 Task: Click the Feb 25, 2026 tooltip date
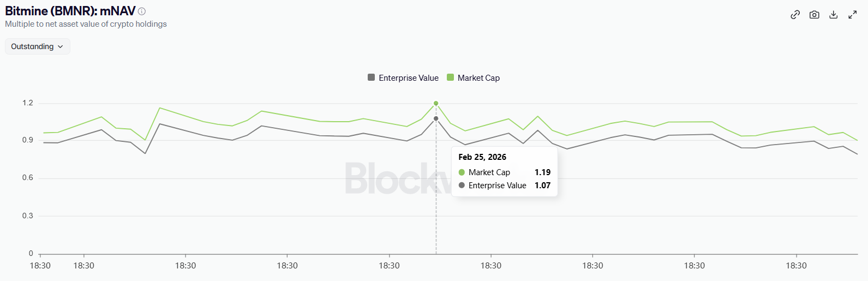(482, 157)
